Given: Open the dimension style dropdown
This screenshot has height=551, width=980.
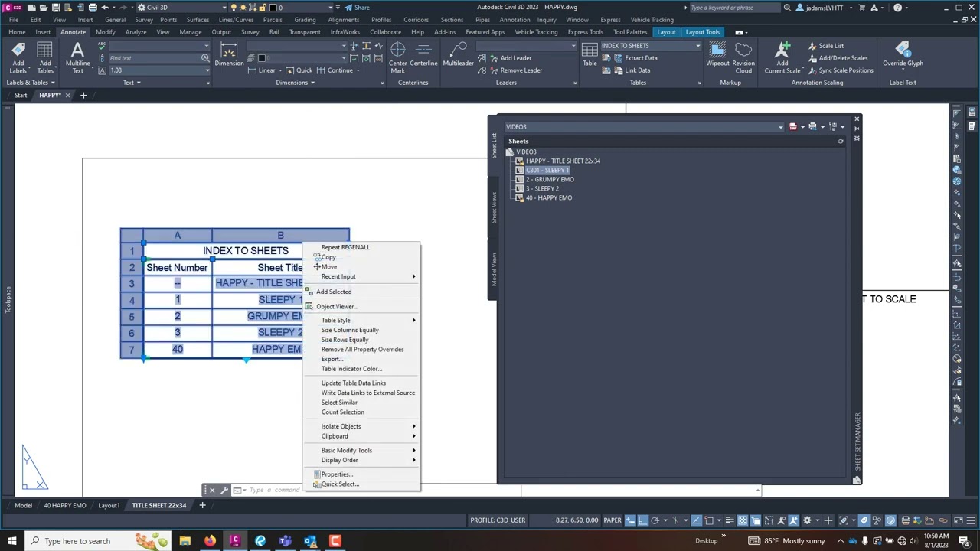Looking at the screenshot, I should coord(344,46).
